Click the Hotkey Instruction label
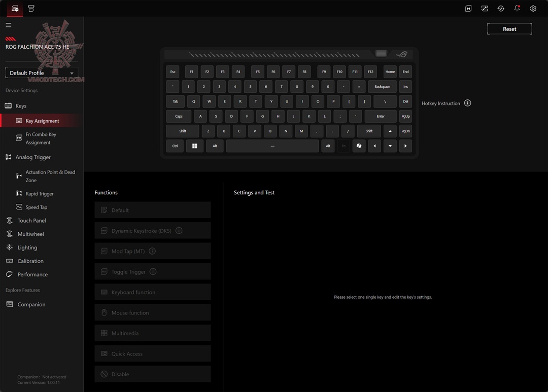548x392 pixels. click(441, 103)
